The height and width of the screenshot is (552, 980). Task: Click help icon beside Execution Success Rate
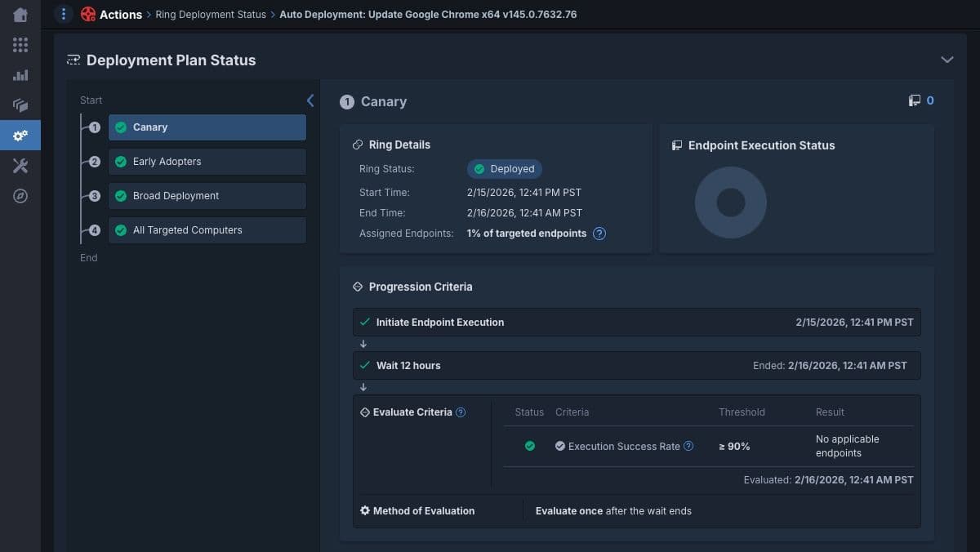[x=688, y=446]
